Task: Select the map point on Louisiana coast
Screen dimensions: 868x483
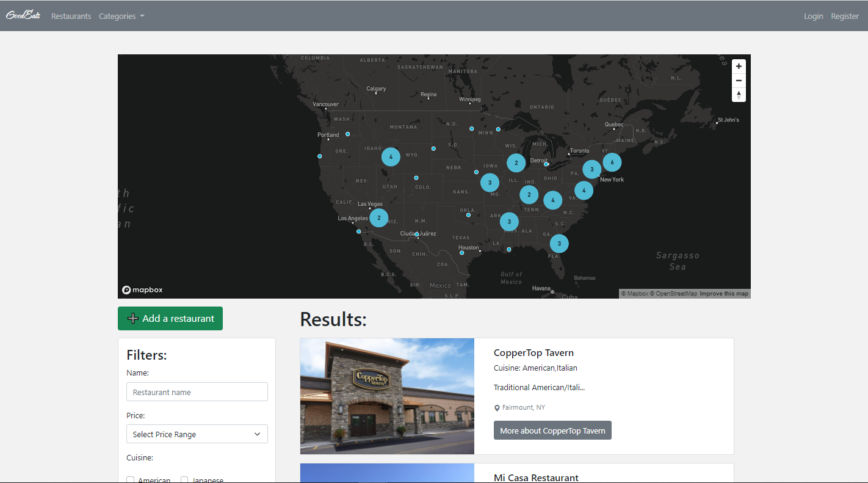Action: [508, 249]
